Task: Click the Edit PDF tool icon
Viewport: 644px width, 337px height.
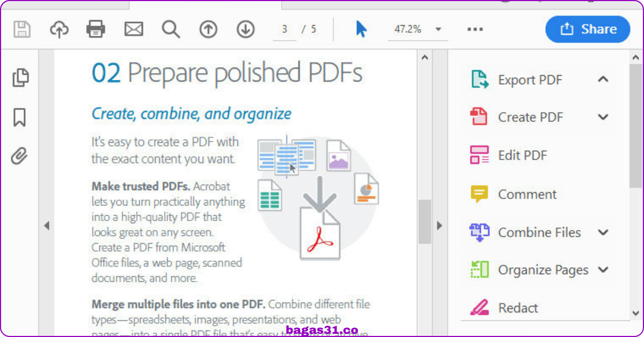Action: click(x=479, y=155)
